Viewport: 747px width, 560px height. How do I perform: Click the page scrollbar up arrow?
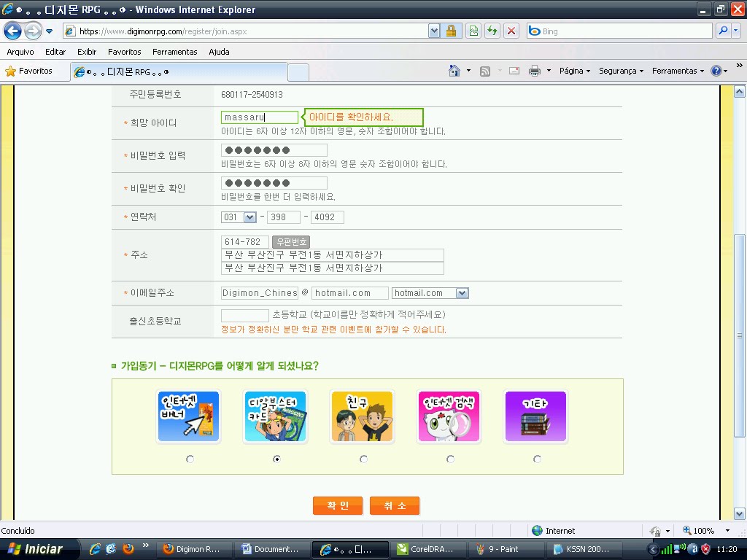click(740, 92)
